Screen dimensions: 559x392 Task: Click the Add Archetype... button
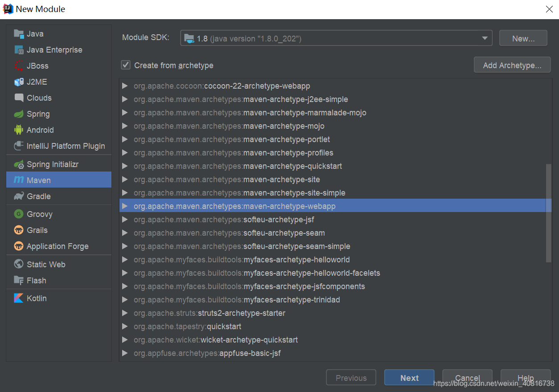[x=512, y=65]
